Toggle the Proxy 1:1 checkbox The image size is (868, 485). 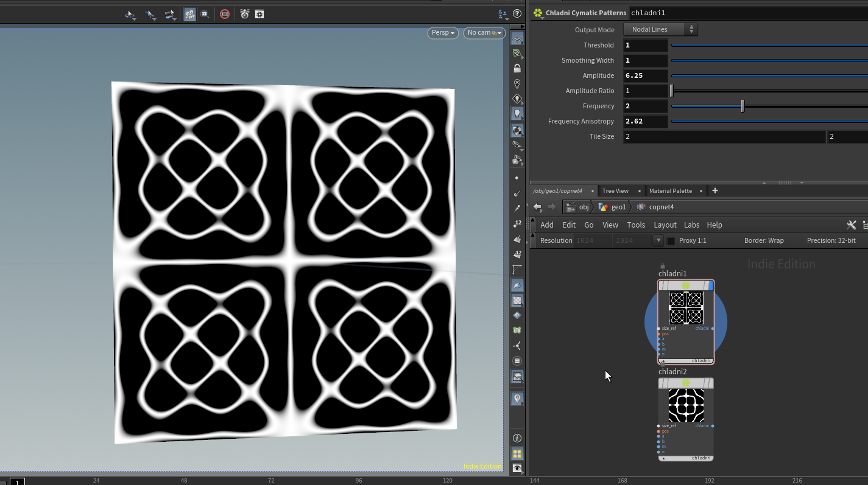pos(671,240)
